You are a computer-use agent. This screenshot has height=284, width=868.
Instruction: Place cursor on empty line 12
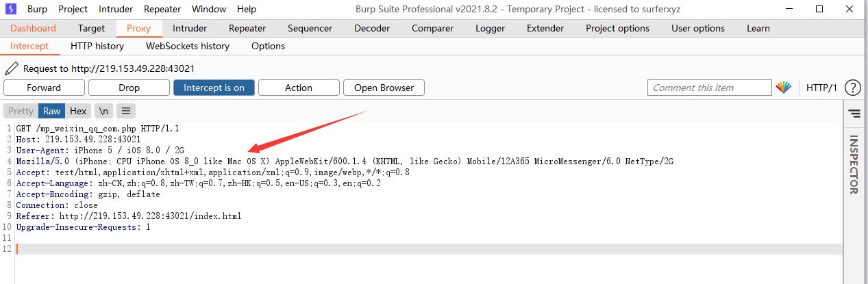pos(429,249)
